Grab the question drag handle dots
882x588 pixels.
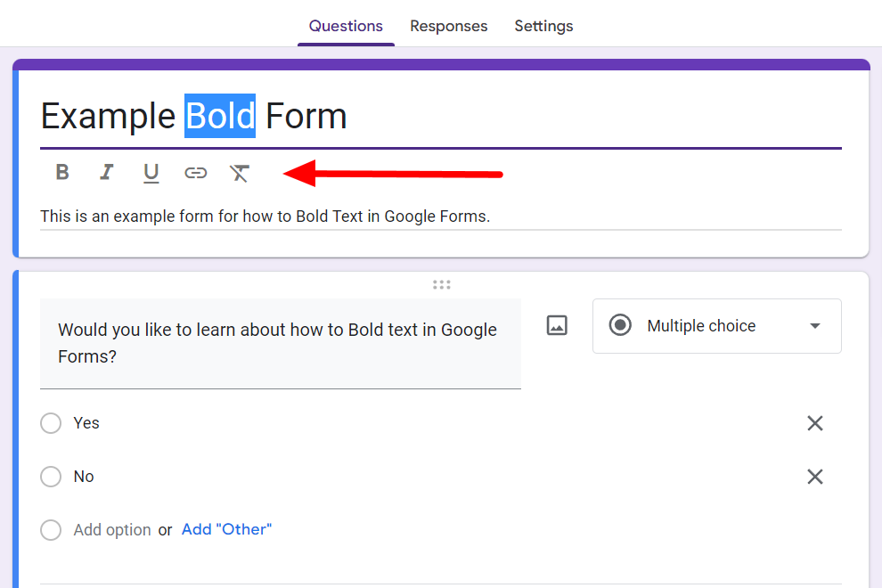tap(442, 285)
